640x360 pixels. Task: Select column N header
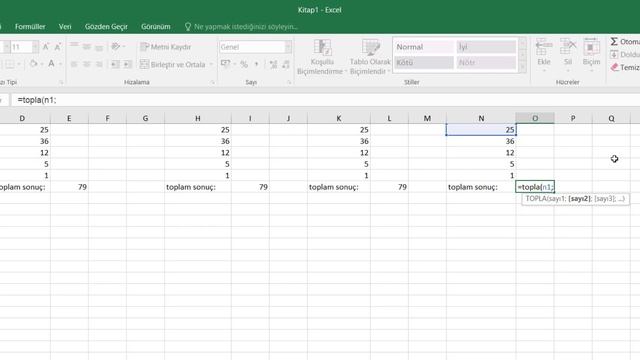(481, 118)
